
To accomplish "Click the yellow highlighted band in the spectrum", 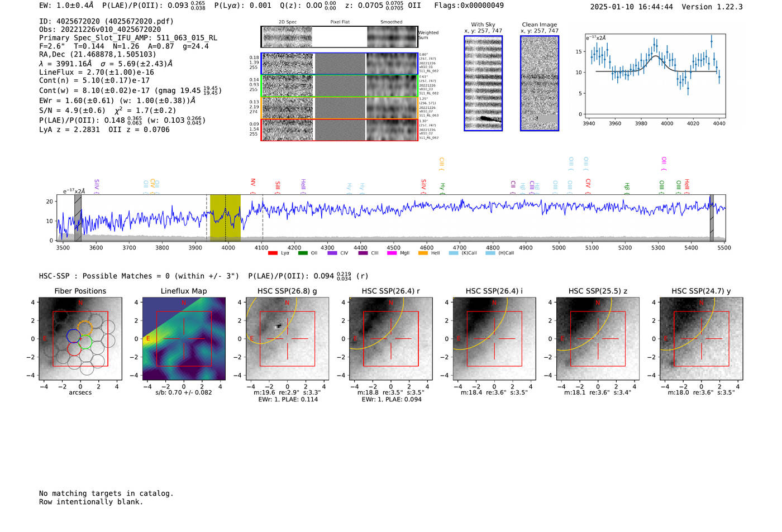I will (225, 218).
